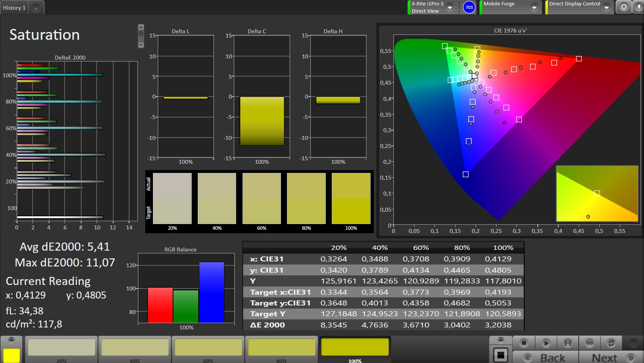The image size is (644, 363).
Task: Click the white 100 bar in DeltaE chart
Action: [60, 217]
